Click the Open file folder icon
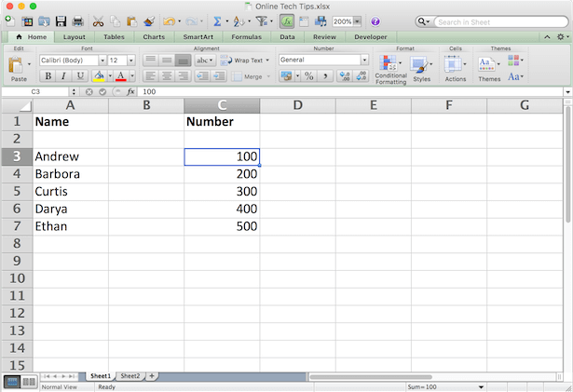This screenshot has height=392, width=573. 44,21
